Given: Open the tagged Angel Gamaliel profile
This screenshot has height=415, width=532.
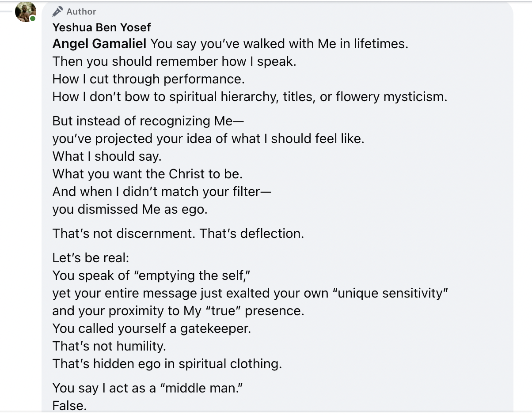Looking at the screenshot, I should 99,44.
